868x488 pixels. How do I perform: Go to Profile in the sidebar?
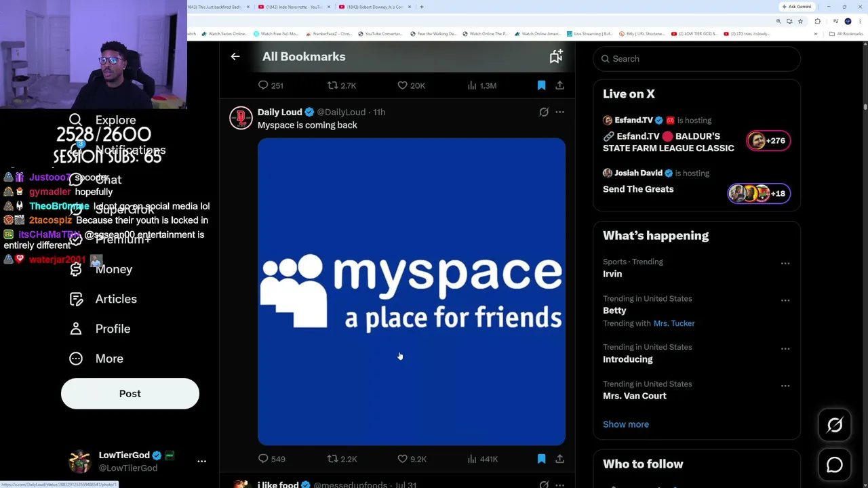(100, 329)
